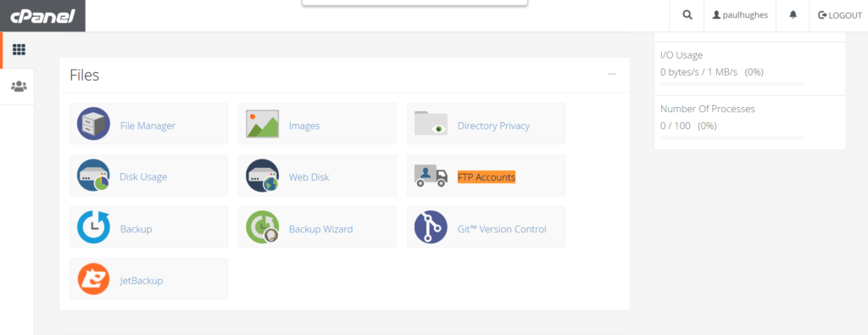
Task: Open Directory Privacy folder icon
Action: click(x=431, y=124)
